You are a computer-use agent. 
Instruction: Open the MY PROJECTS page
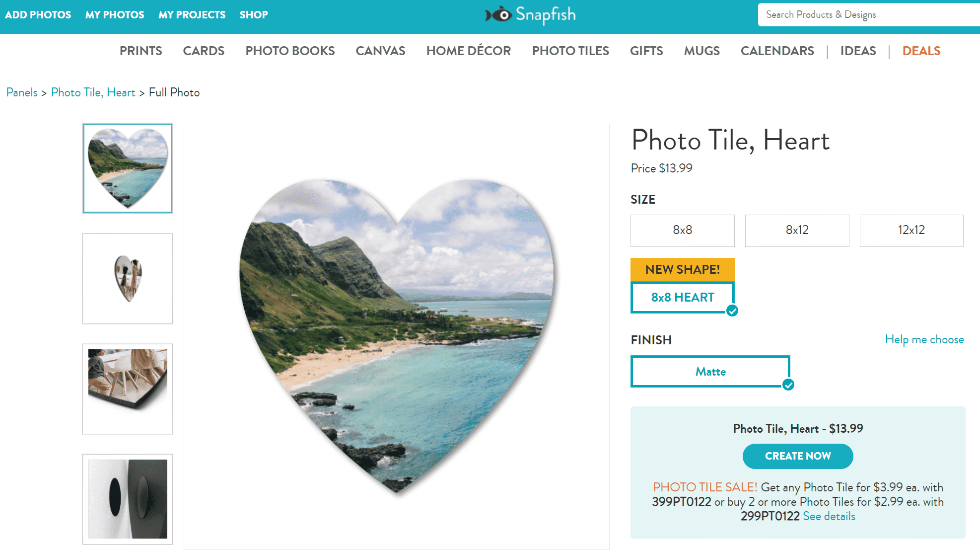192,15
